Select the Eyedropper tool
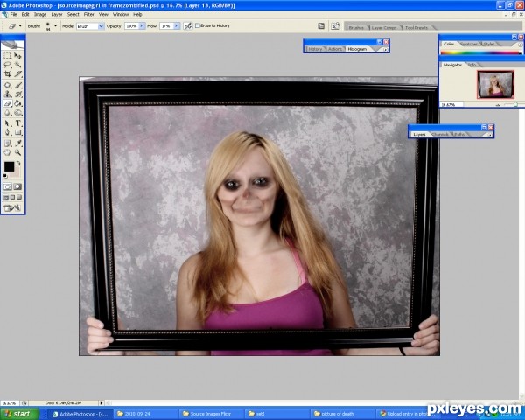The image size is (525, 420). pos(17,143)
